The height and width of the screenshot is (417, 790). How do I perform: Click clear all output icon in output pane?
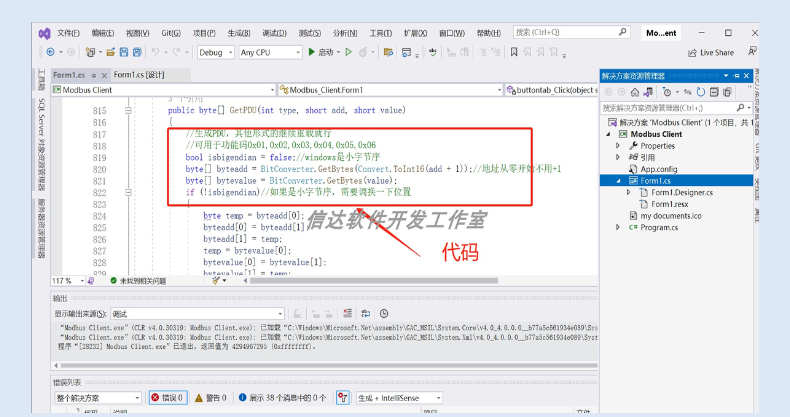click(x=347, y=313)
